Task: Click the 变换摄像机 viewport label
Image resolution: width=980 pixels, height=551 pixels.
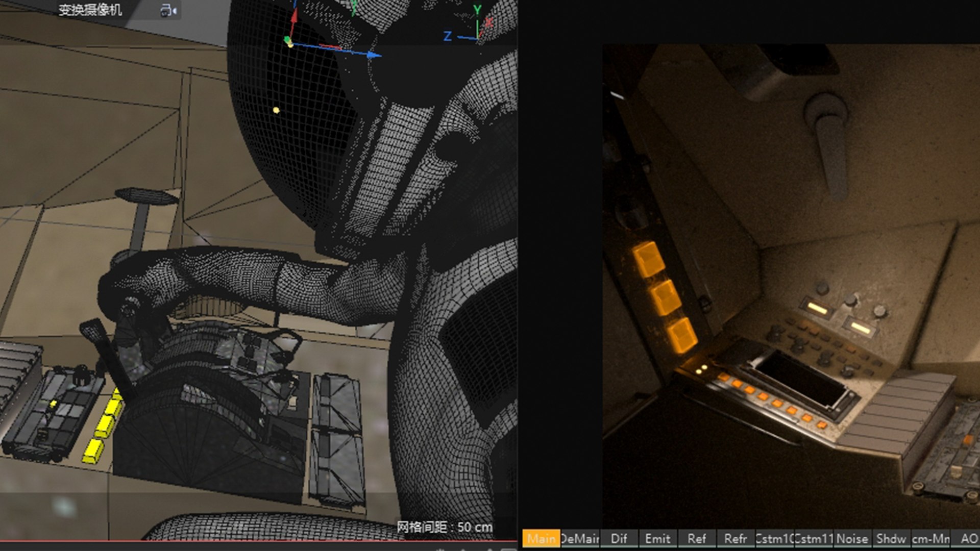Action: click(90, 10)
